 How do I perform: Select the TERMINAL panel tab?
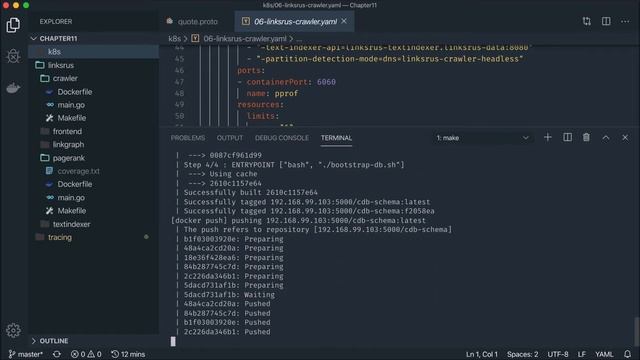[336, 138]
